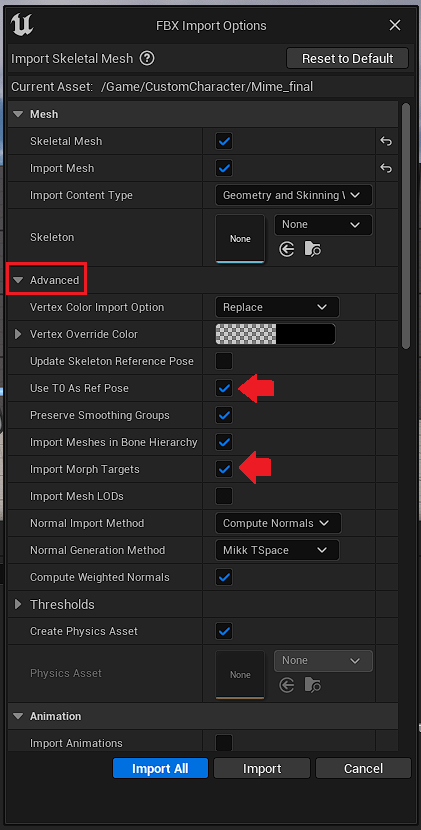Uncheck Import Morph Targets
Viewport: 421px width, 830px height.
[x=224, y=469]
